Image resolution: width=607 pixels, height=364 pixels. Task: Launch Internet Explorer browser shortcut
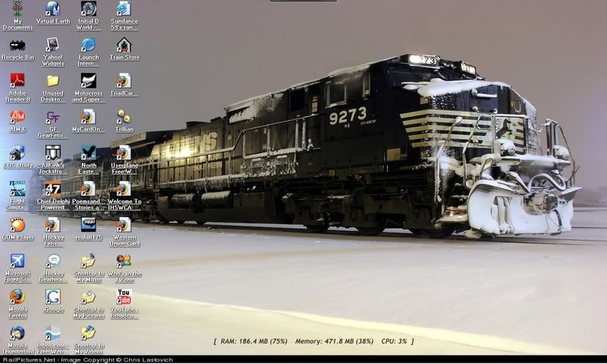(x=89, y=45)
